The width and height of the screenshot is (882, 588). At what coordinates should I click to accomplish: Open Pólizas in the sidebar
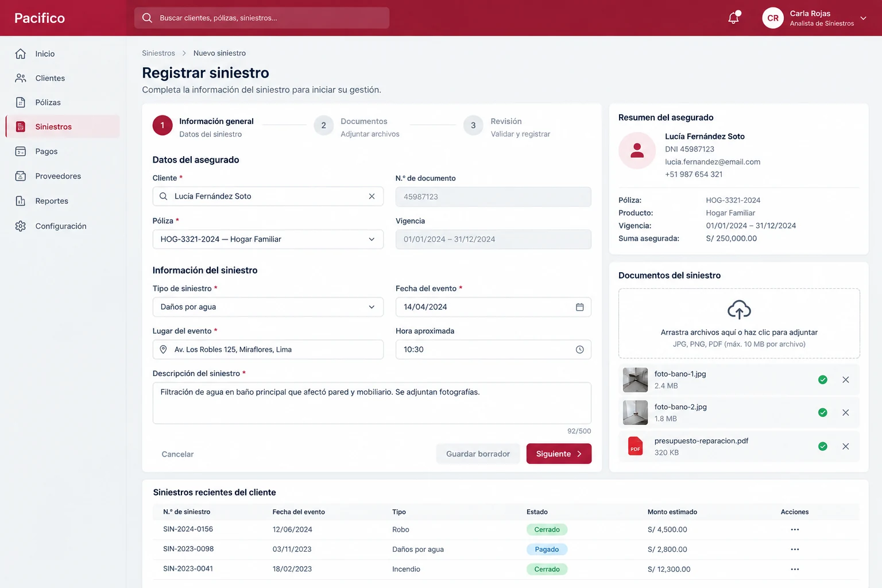(x=63, y=102)
